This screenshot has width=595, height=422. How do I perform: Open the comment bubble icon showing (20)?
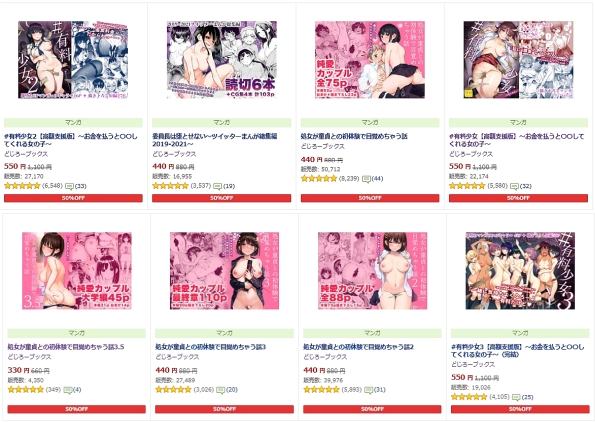point(220,390)
